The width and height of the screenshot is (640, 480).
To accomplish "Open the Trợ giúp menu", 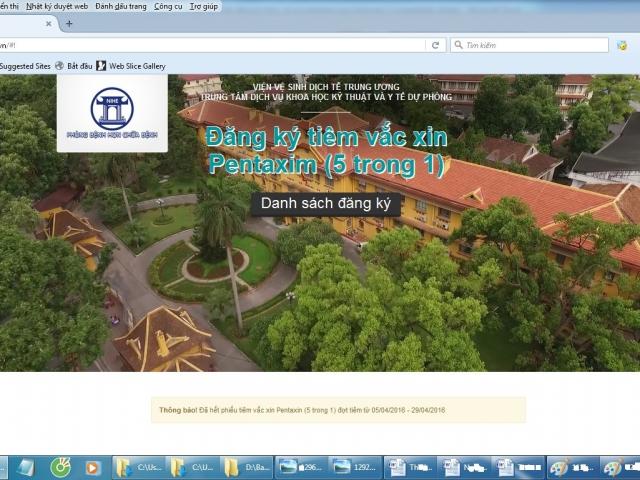I will click(x=204, y=6).
